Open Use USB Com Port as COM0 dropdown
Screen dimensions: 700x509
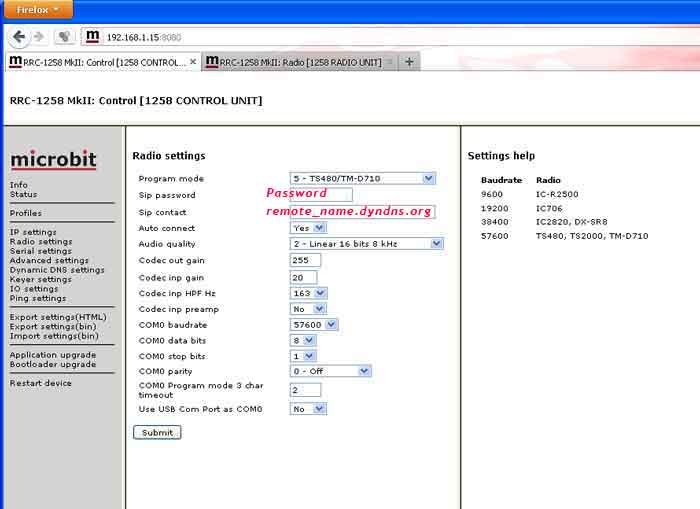[308, 409]
